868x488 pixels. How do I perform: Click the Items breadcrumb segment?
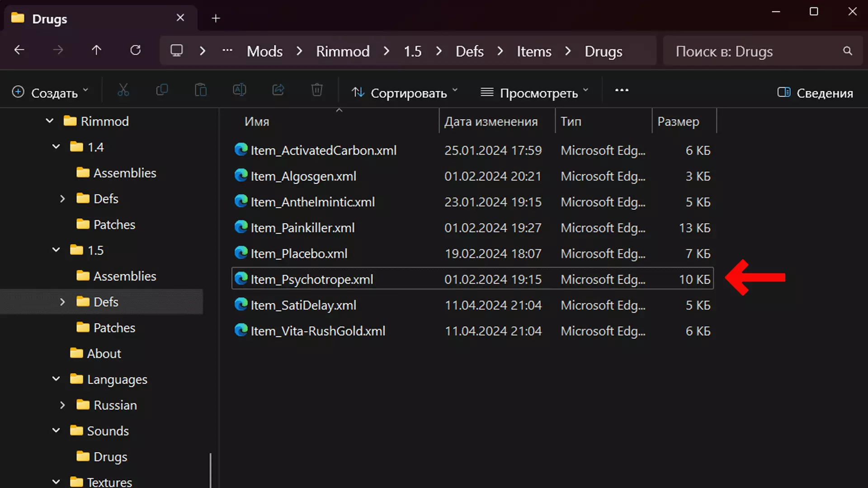coord(534,52)
